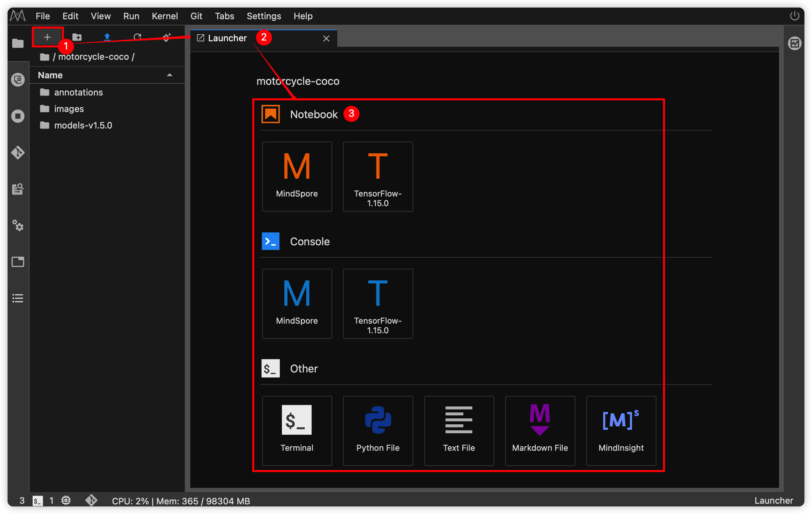Screen dimensions: 812x514
Task: Click the power shutdown icon at top right
Action: pyautogui.click(x=795, y=16)
